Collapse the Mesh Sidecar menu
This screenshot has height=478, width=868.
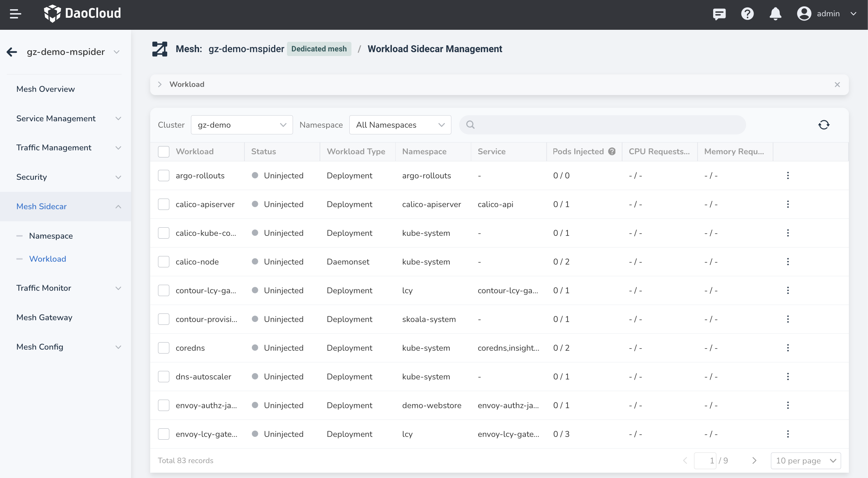pos(66,206)
